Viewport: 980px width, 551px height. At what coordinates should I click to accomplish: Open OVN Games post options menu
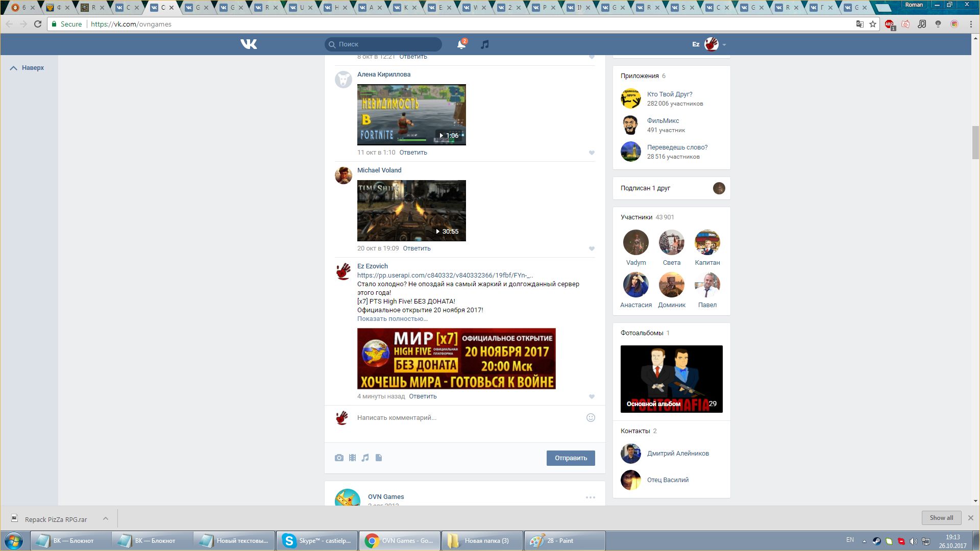pos(591,497)
